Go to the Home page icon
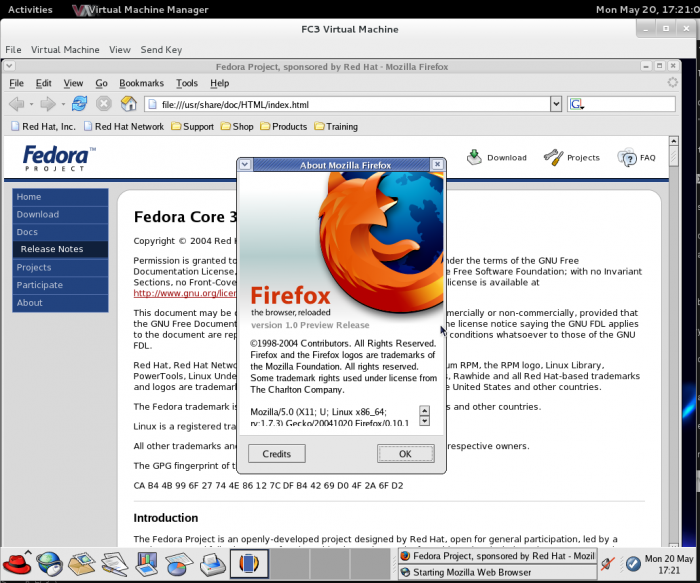This screenshot has height=583, width=700. tap(129, 104)
